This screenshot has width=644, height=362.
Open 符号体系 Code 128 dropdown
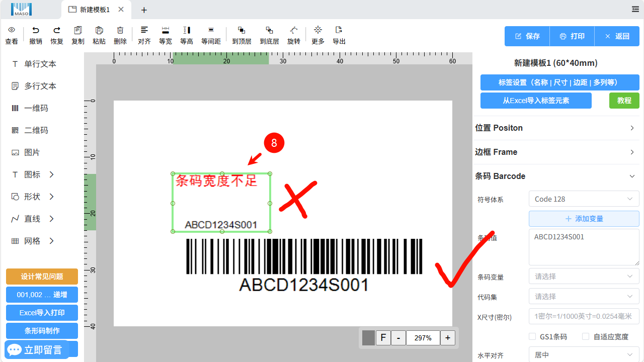click(x=584, y=199)
